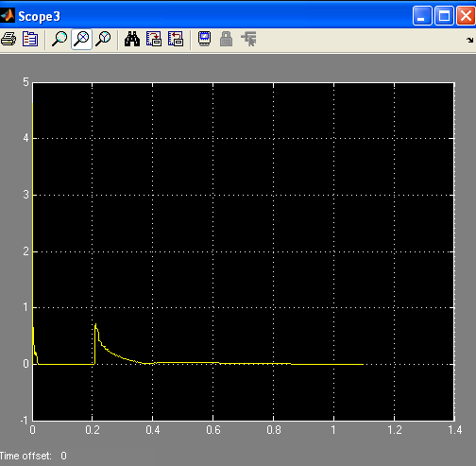
Task: Autoscale the plot with the binoculars icon
Action: [x=132, y=40]
